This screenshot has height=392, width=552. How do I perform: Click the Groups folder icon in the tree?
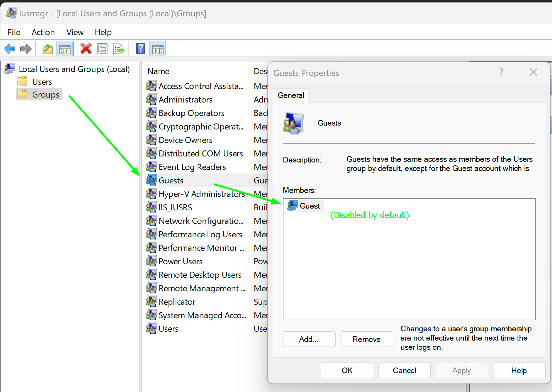23,94
